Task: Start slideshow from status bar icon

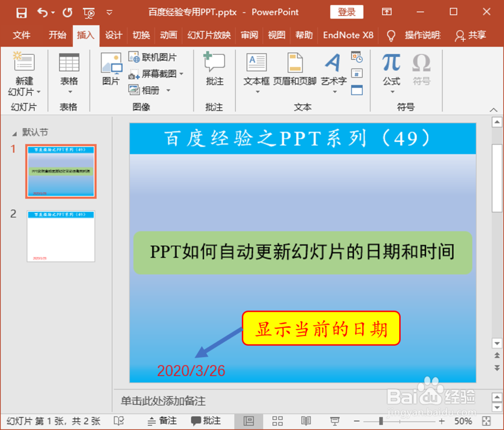Action: (x=335, y=421)
